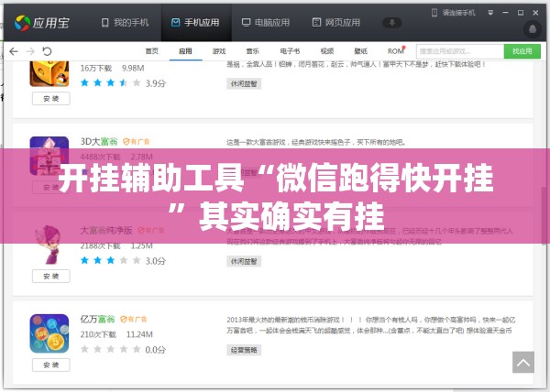
Task: Open the 电脑应用 tab
Action: (266, 23)
